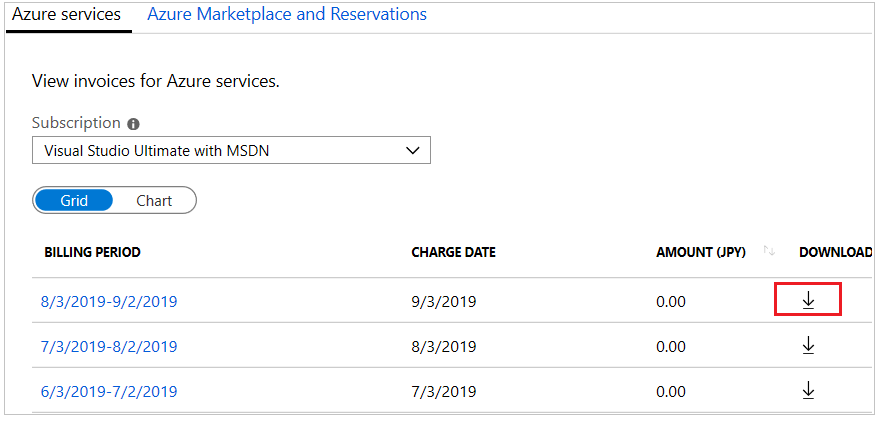882x423 pixels.
Task: Open the 7/3/2019-8/2/2019 billing period link
Action: coord(109,346)
